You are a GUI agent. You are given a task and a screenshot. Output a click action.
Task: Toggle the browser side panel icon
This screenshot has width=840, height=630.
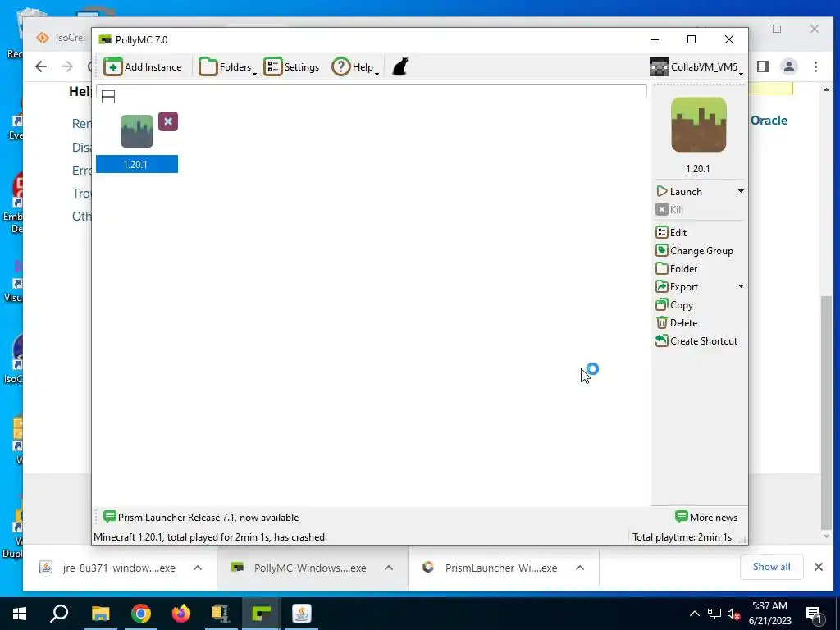(763, 66)
